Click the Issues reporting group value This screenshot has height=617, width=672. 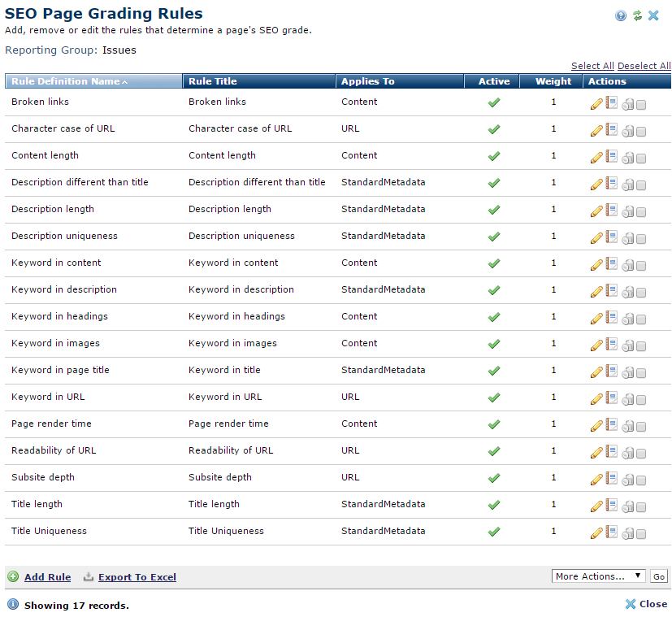point(119,50)
